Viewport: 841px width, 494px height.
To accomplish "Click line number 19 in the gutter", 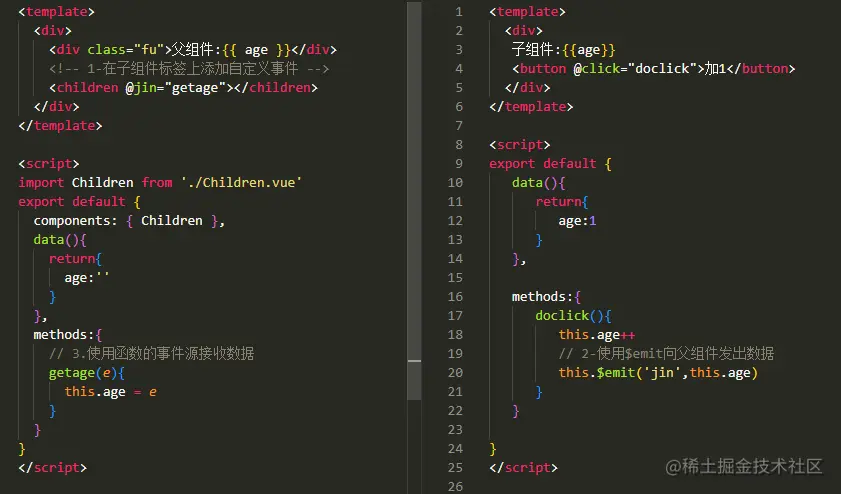I will click(455, 354).
